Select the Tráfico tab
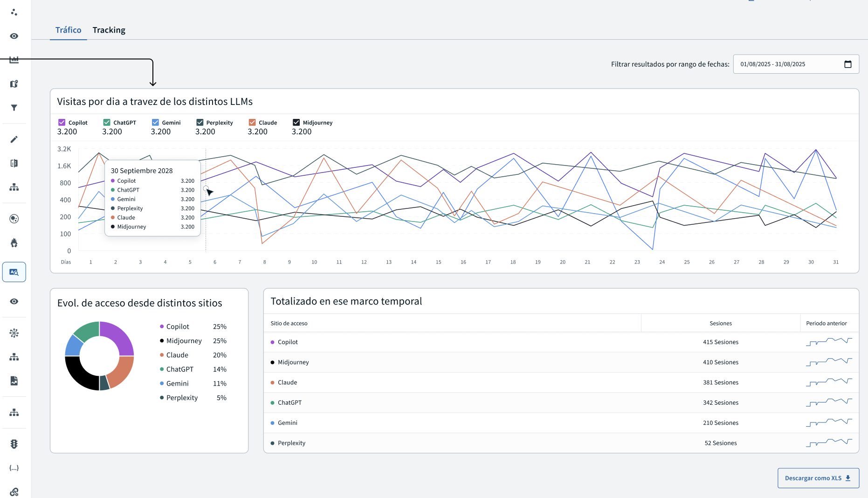This screenshot has height=498, width=868. click(68, 30)
